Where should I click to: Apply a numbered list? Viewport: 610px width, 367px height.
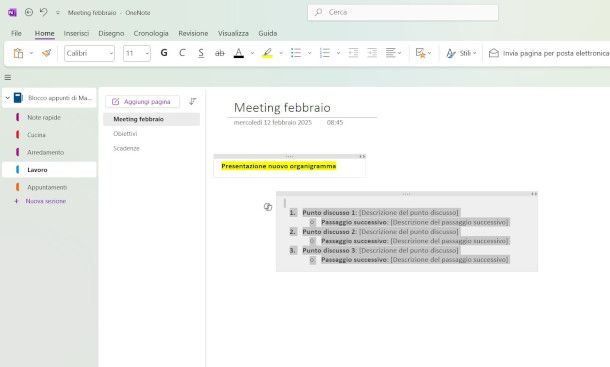(324, 53)
